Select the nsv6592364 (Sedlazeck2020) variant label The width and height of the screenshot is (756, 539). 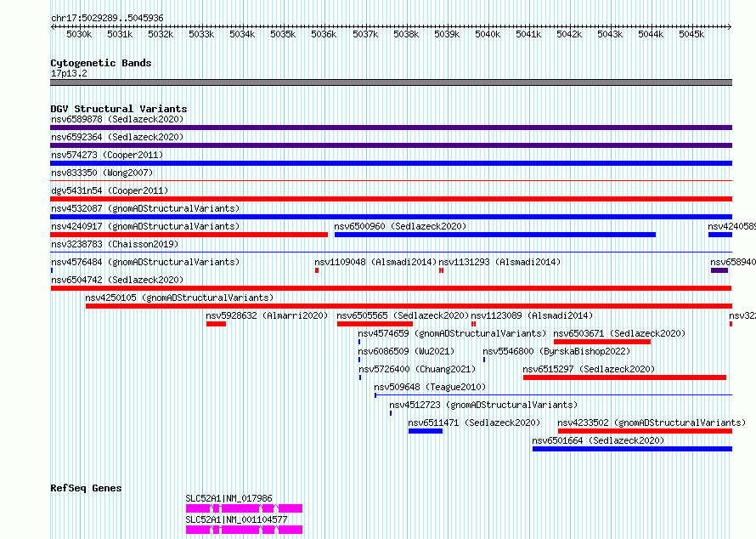117,137
